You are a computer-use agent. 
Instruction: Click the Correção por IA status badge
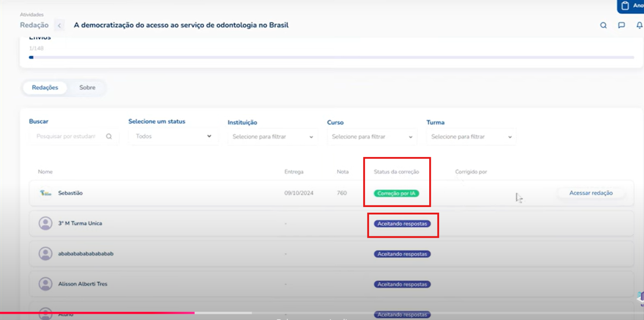[x=396, y=193]
